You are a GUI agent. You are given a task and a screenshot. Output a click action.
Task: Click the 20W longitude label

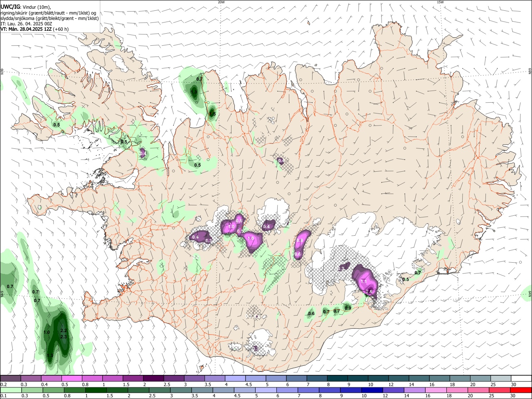221,2
